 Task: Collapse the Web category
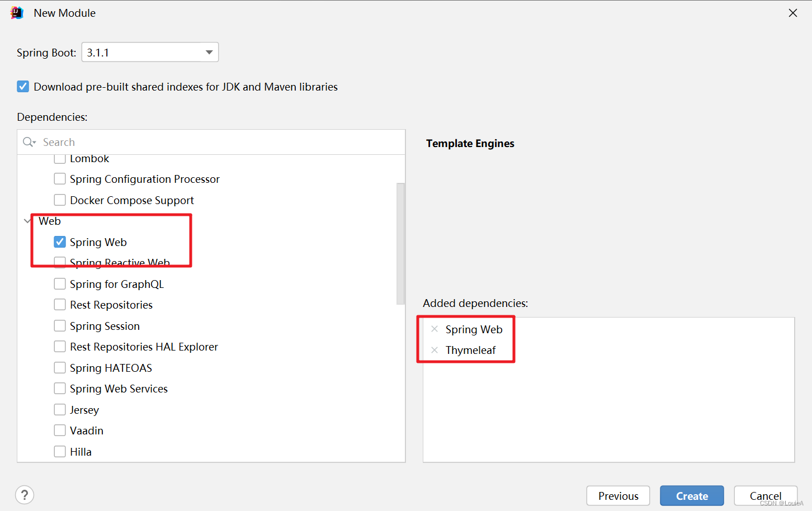[x=27, y=221]
